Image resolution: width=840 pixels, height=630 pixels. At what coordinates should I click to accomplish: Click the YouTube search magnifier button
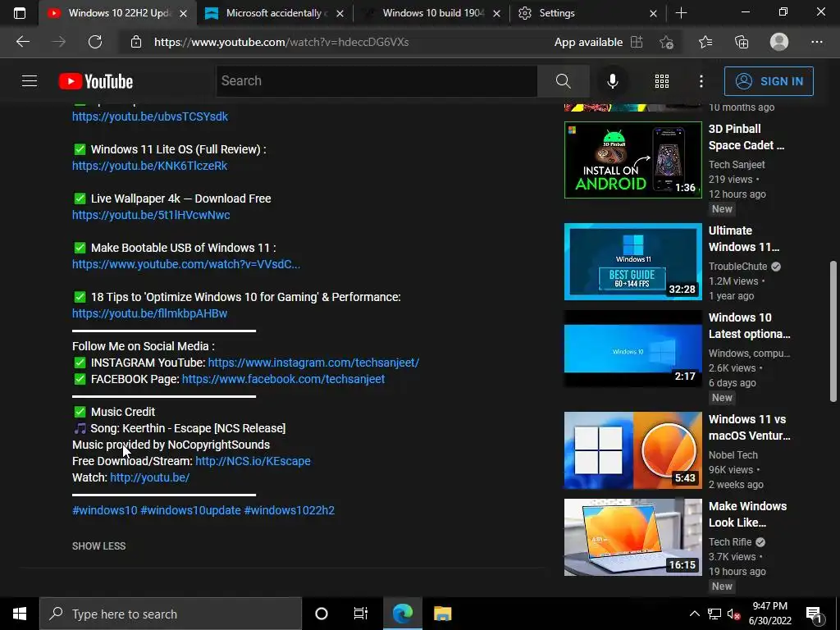[563, 81]
